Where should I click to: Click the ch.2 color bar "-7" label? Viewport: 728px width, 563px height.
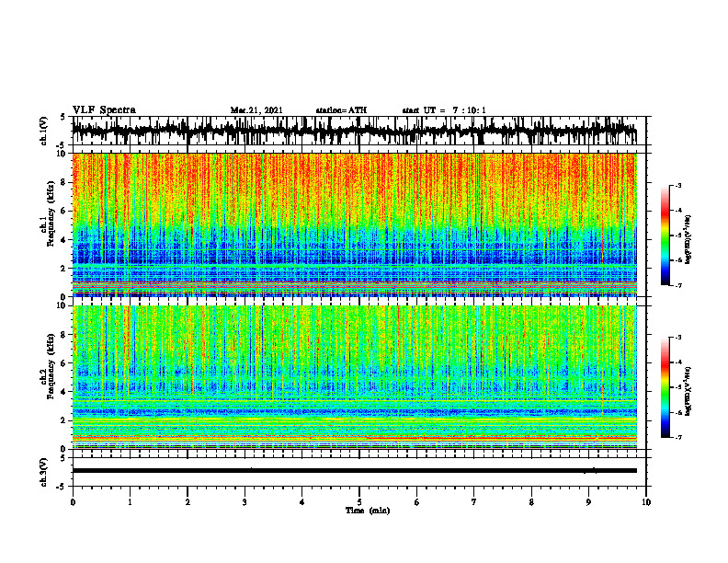point(678,438)
